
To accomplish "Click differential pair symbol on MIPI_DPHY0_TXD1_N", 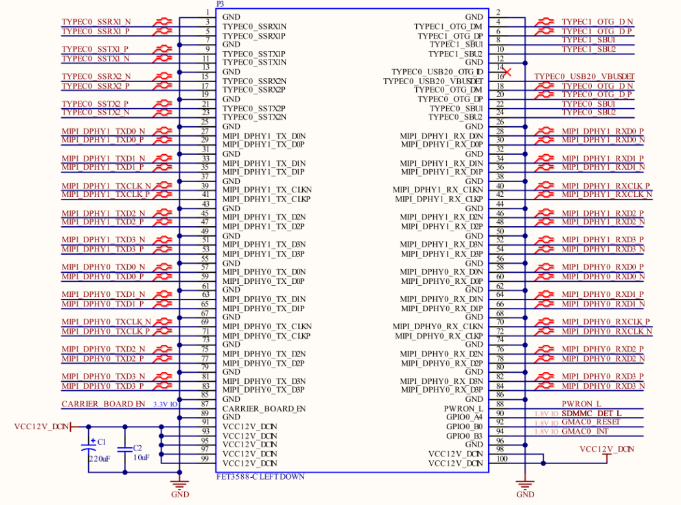I will tap(162, 294).
